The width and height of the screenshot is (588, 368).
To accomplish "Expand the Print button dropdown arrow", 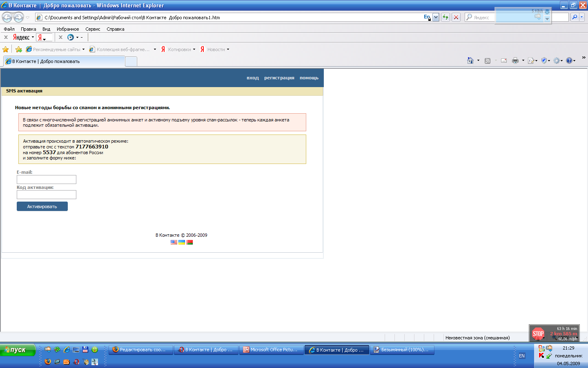I will click(x=523, y=61).
